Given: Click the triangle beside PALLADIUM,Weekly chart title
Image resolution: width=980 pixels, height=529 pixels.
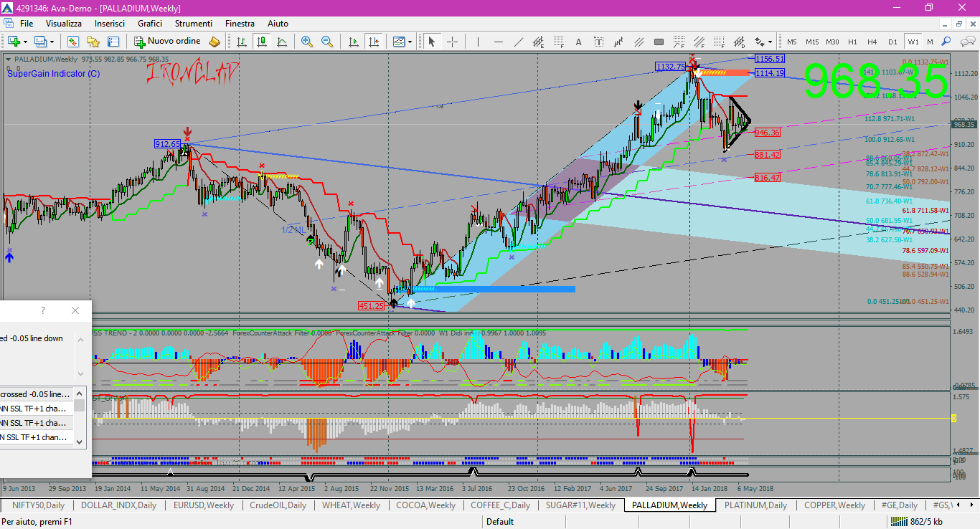Looking at the screenshot, I should pos(9,59).
